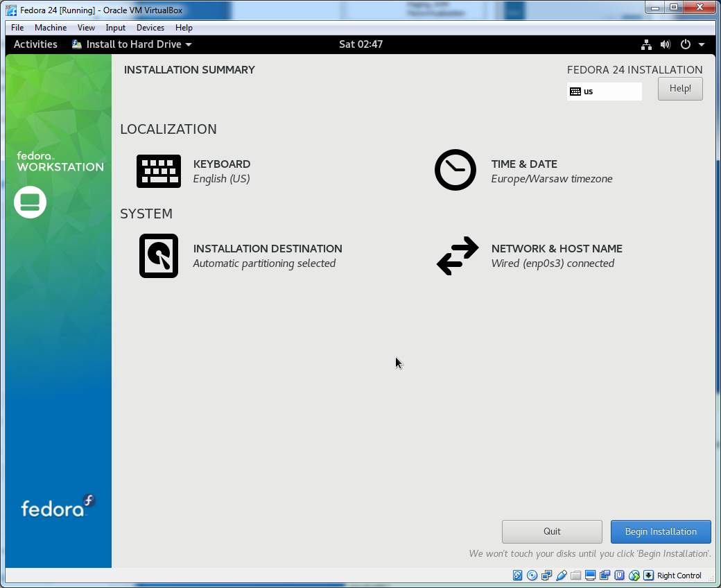Image resolution: width=721 pixels, height=588 pixels.
Task: Open the Help menu in VirtualBox
Action: click(x=184, y=28)
